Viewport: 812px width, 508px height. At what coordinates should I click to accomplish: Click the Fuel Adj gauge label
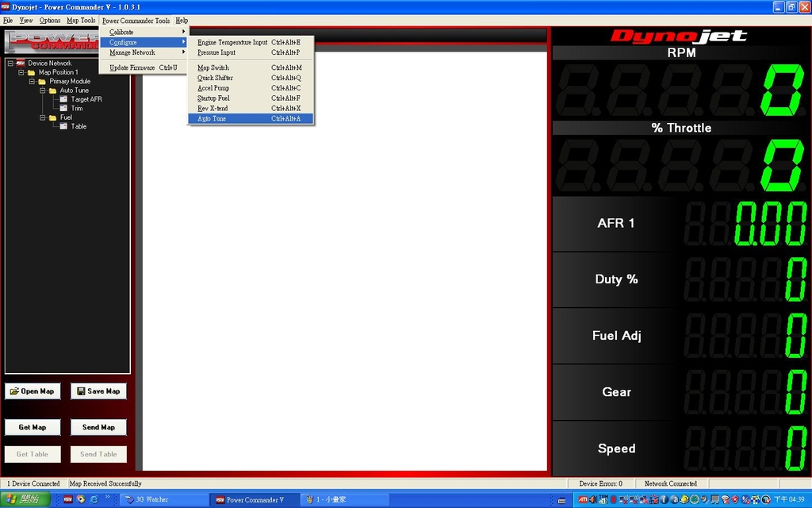tap(616, 336)
